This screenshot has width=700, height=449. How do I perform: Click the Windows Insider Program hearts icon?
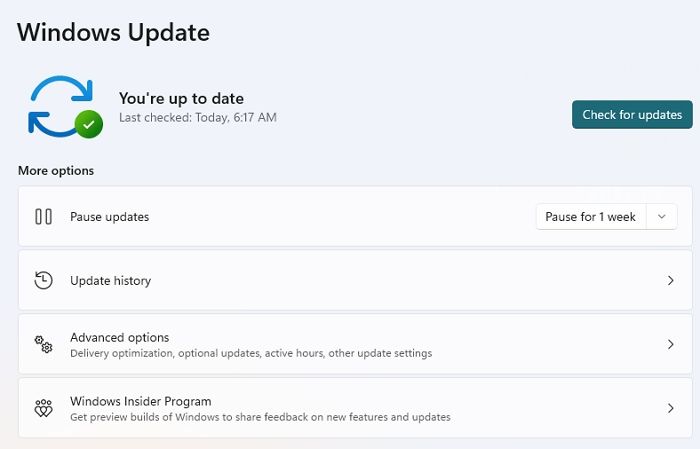coord(43,408)
